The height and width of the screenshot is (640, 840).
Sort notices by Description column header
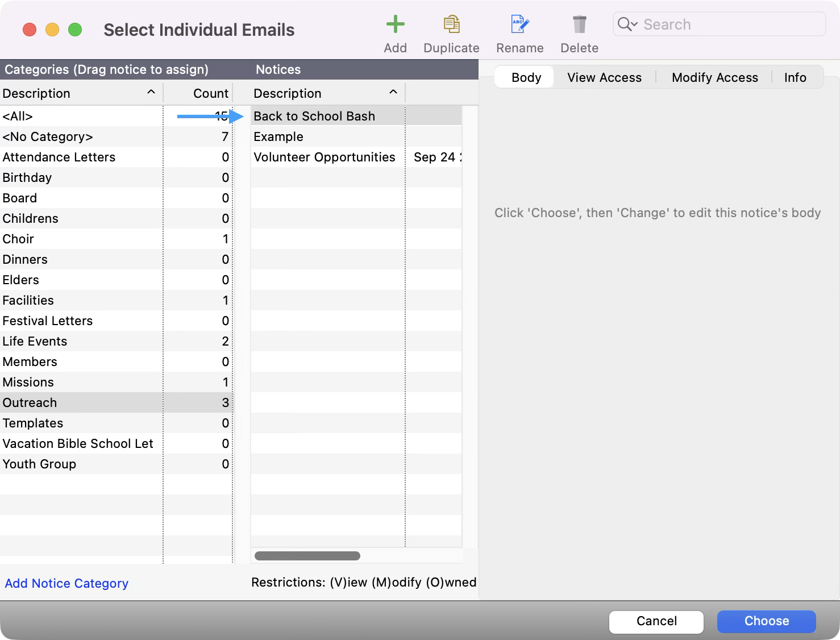click(x=327, y=93)
